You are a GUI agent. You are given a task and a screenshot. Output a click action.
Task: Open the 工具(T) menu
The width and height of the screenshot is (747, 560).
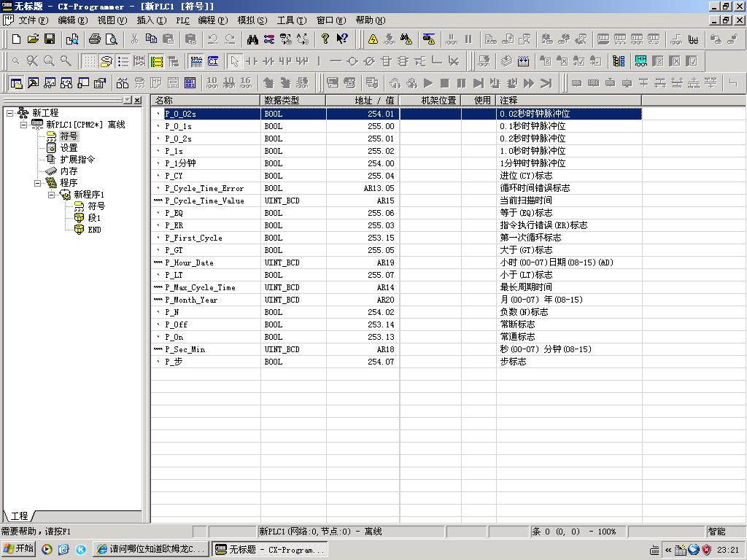[291, 20]
